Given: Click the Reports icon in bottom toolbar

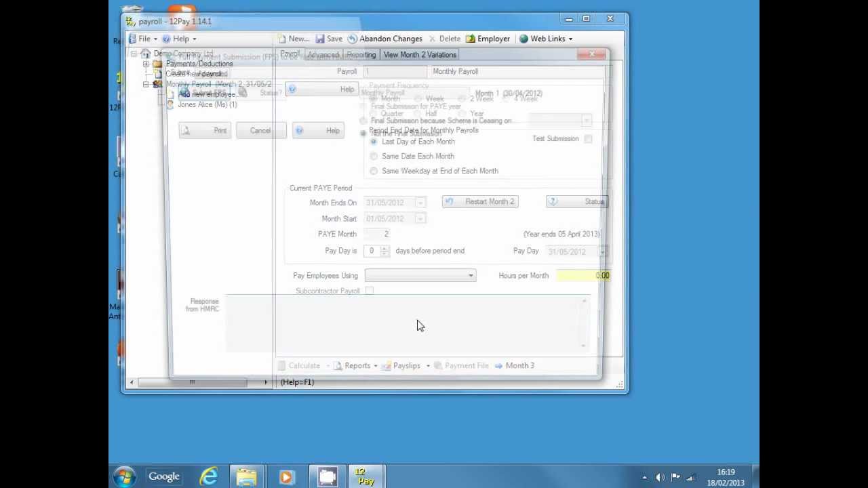Looking at the screenshot, I should pos(338,365).
